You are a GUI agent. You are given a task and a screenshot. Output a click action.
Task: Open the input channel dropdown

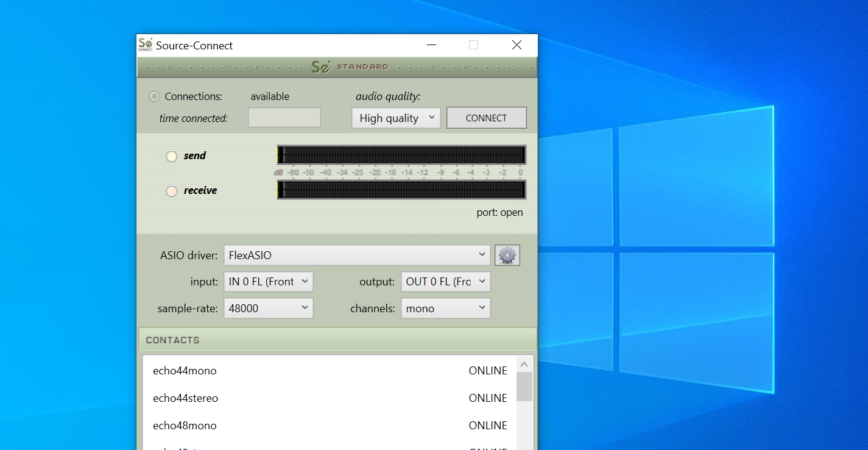pyautogui.click(x=268, y=282)
